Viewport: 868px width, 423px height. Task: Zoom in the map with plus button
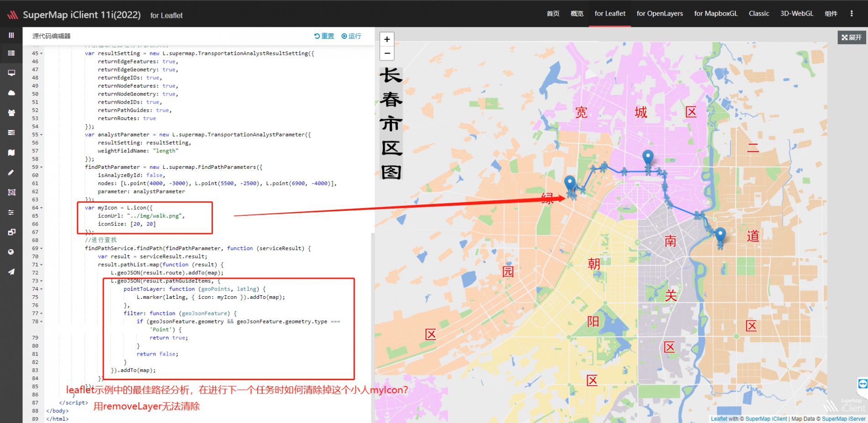[387, 39]
